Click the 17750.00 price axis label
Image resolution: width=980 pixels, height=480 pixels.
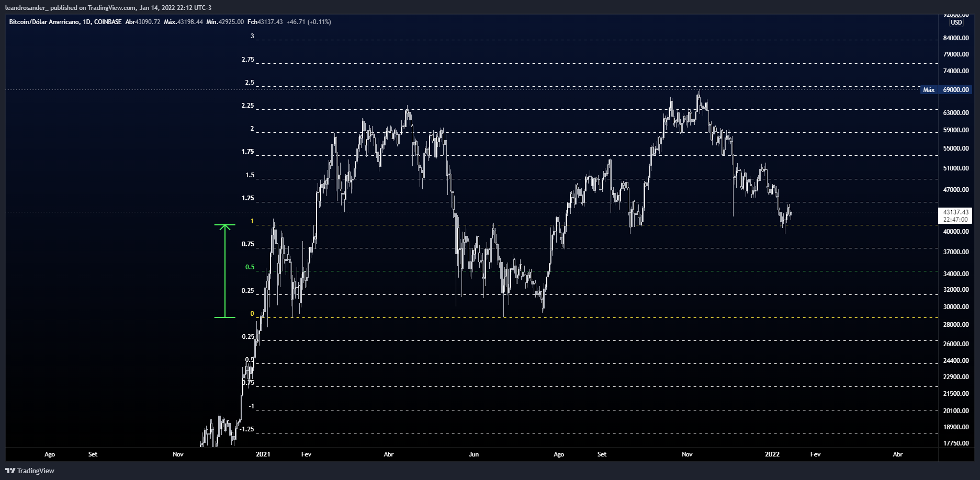click(x=956, y=443)
